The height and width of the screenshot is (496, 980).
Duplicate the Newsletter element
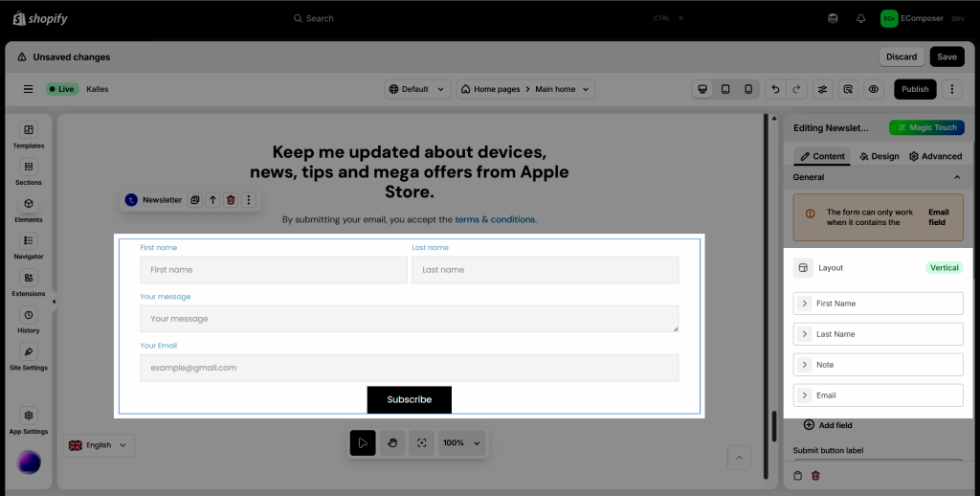194,200
